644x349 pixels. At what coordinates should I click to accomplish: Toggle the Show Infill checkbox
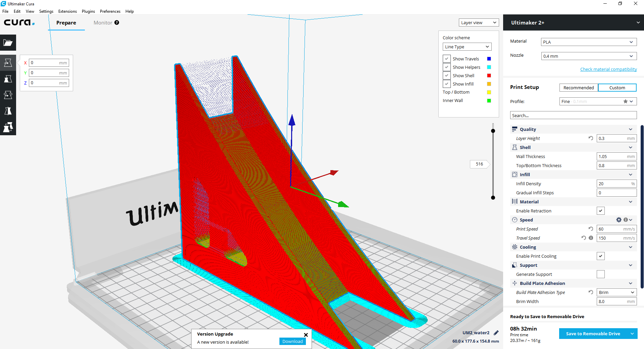point(447,84)
